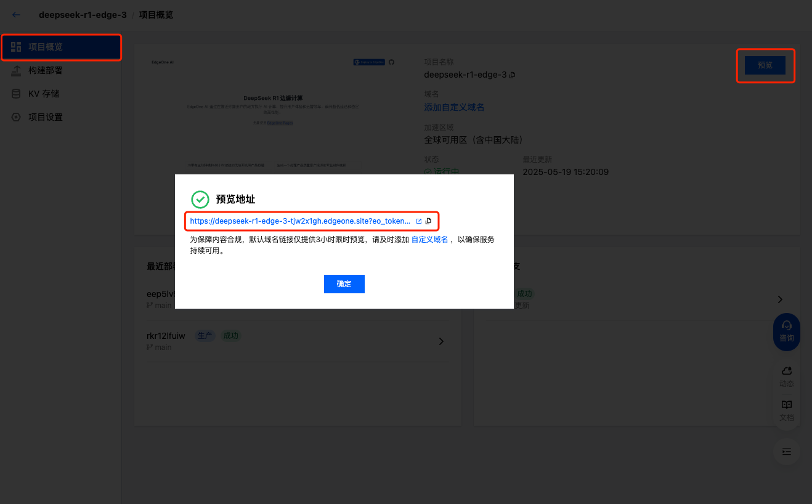Expand the rkr12lfuiw deployment row chevron
This screenshot has width=812, height=504.
click(x=441, y=341)
